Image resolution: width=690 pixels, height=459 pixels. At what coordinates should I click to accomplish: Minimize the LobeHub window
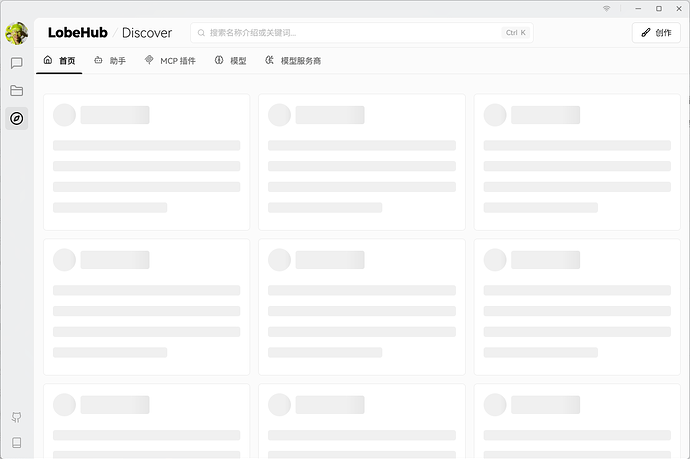click(x=638, y=9)
